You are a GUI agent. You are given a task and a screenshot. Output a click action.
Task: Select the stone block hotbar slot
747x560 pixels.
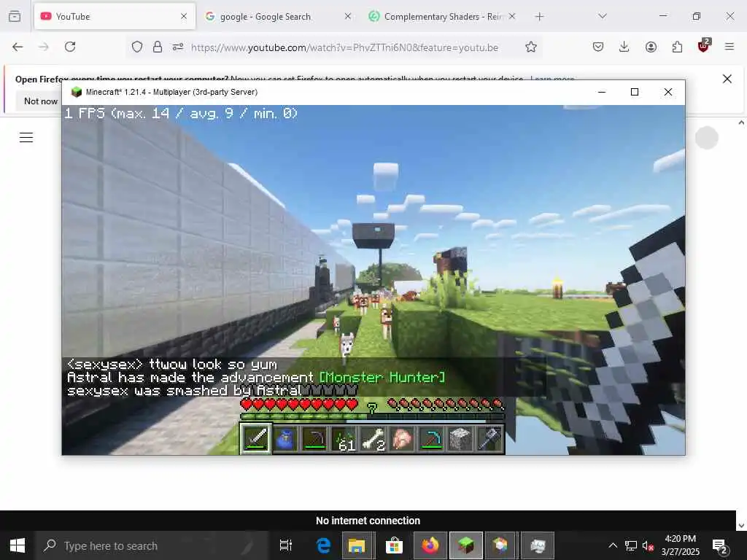pos(461,438)
